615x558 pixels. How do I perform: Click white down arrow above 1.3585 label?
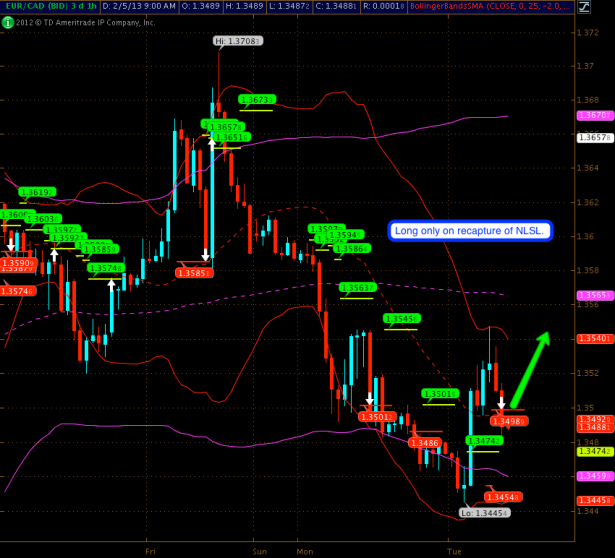coord(206,255)
